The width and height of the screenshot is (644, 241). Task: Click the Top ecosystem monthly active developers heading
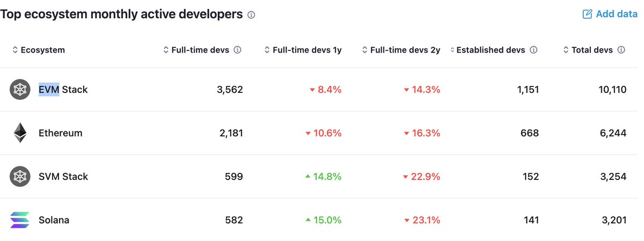[x=121, y=14]
